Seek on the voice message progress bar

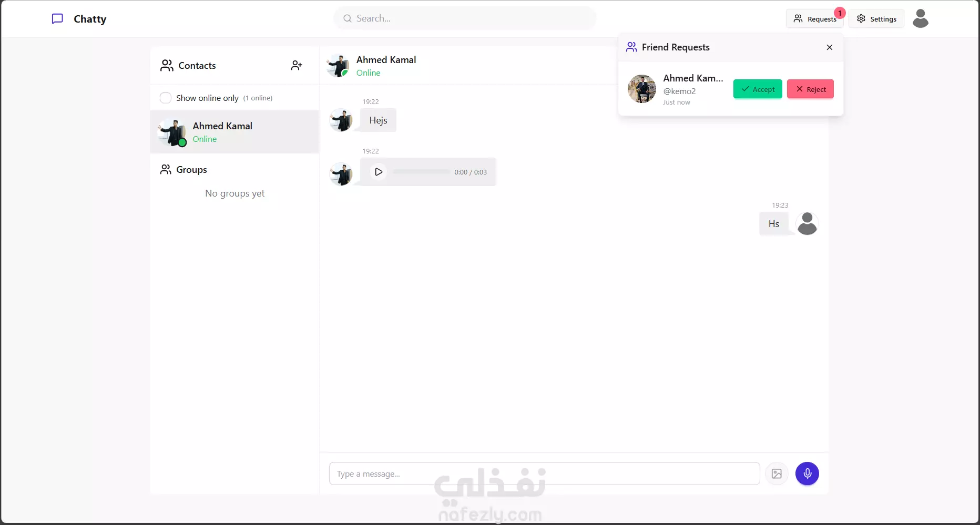[x=421, y=172]
